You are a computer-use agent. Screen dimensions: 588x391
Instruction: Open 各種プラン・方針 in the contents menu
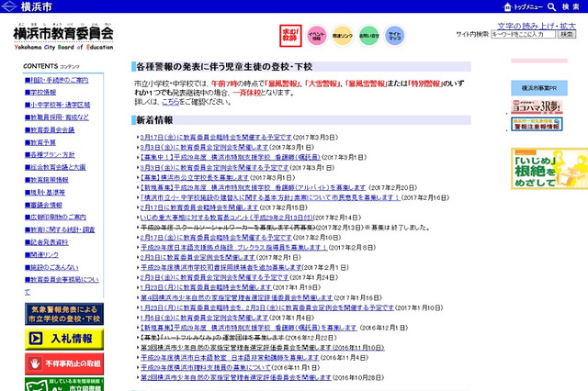[50, 155]
